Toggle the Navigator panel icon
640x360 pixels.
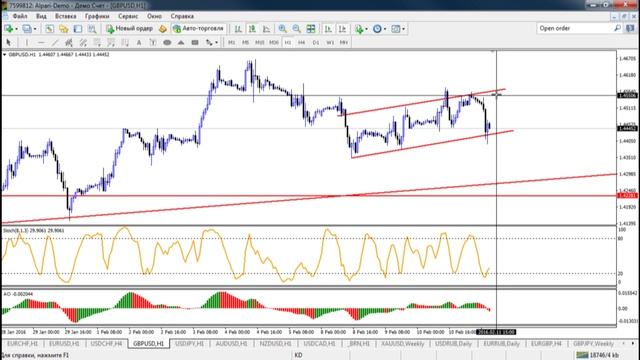pyautogui.click(x=78, y=29)
